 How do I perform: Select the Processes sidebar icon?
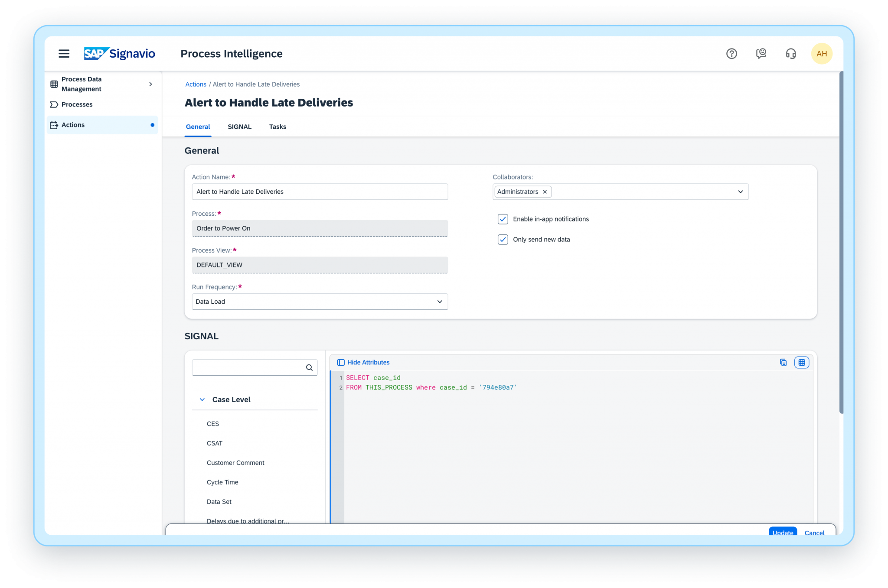pos(53,104)
